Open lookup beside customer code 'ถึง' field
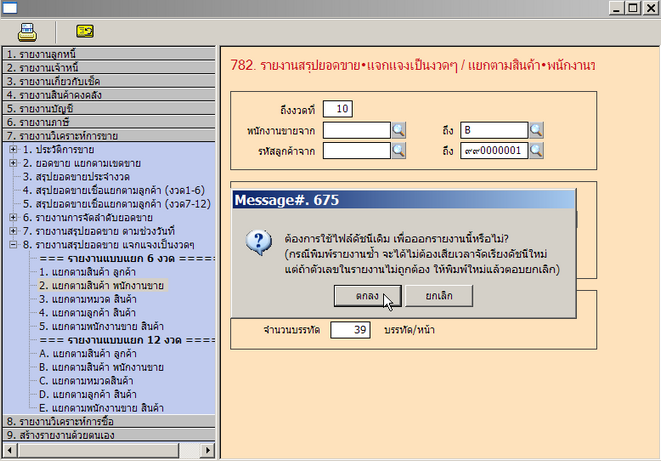The image size is (661, 461). (536, 150)
